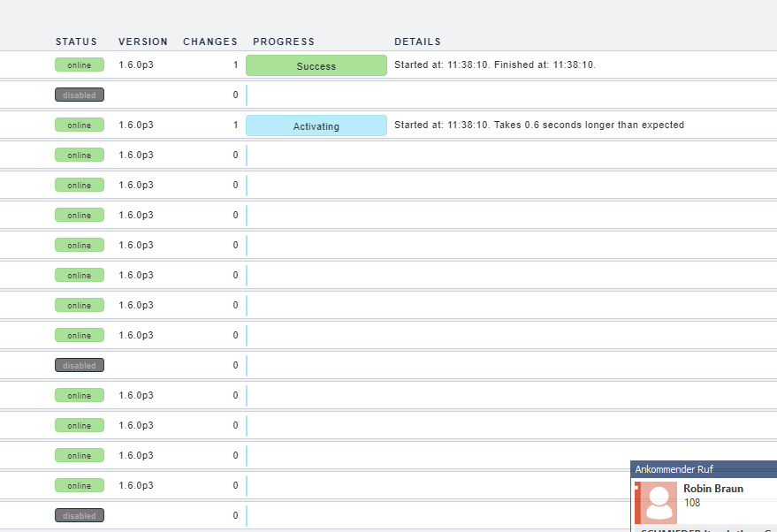Click online badge in the Activating row
The height and width of the screenshot is (532, 777).
coord(80,125)
